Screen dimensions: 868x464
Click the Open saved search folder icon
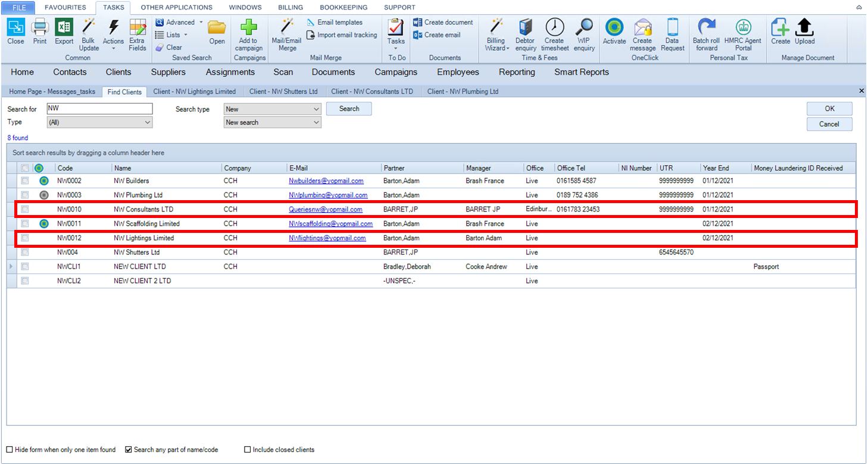[x=217, y=27]
